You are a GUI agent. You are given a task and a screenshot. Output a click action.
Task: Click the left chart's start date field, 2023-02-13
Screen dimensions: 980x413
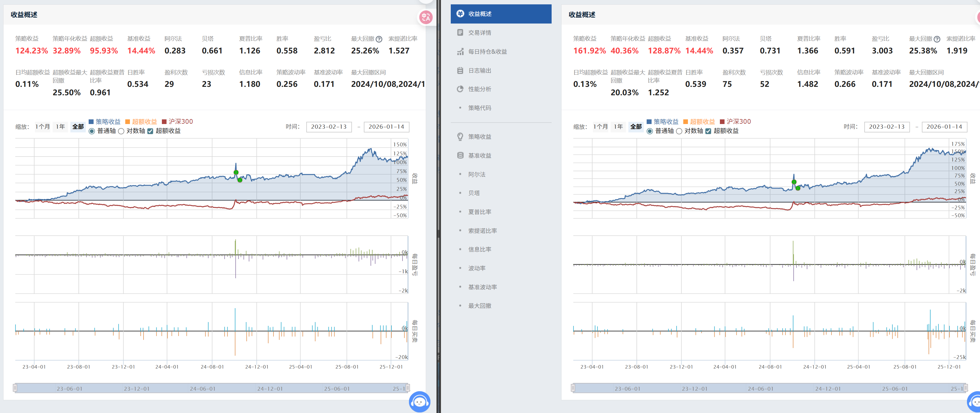pos(329,127)
